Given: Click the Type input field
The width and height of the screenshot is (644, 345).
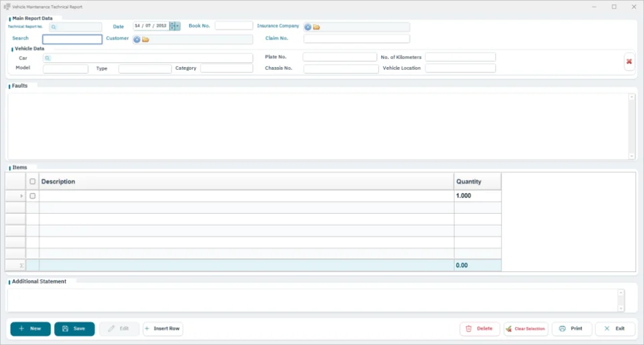Looking at the screenshot, I should 145,68.
